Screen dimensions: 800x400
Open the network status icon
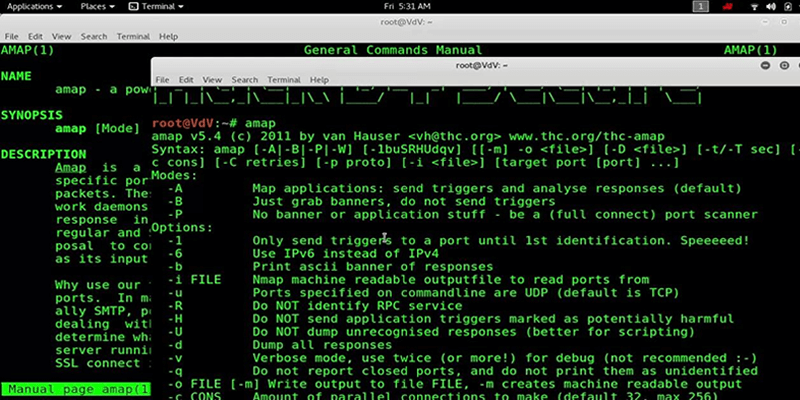pos(755,6)
